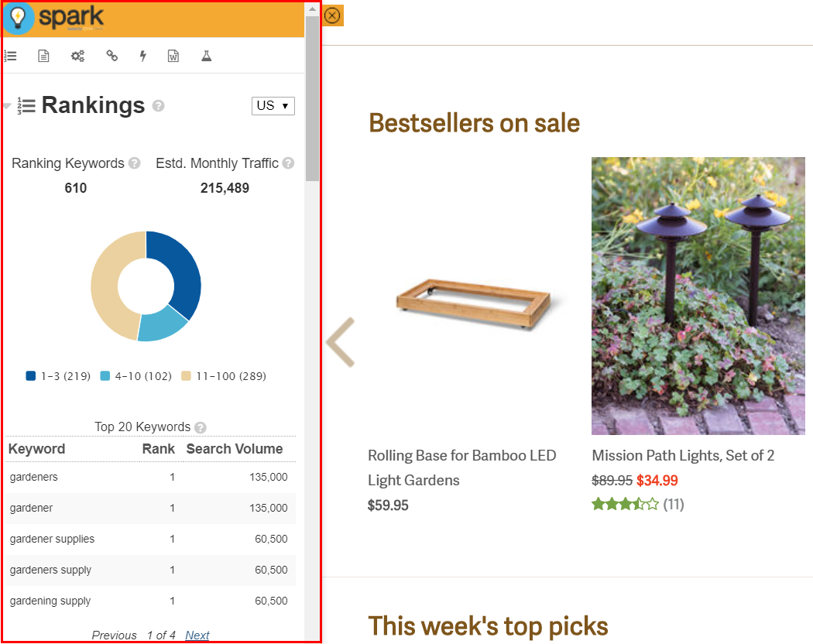This screenshot has height=644, width=813.
Task: Select the lightning bolt icon tab
Action: [x=142, y=56]
